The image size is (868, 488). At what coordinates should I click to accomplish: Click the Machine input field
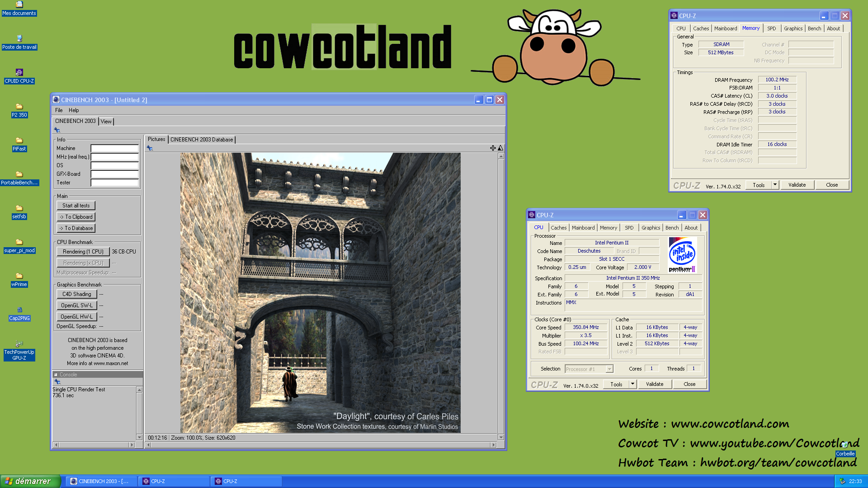(114, 148)
